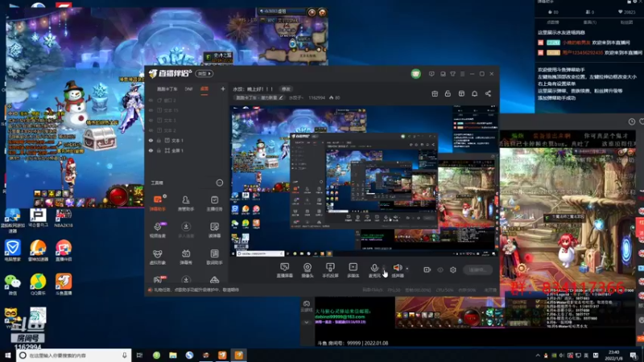Screen dimensions: 644x362
Task: Toggle the lock on 全屏 1 source
Action: pos(159,150)
